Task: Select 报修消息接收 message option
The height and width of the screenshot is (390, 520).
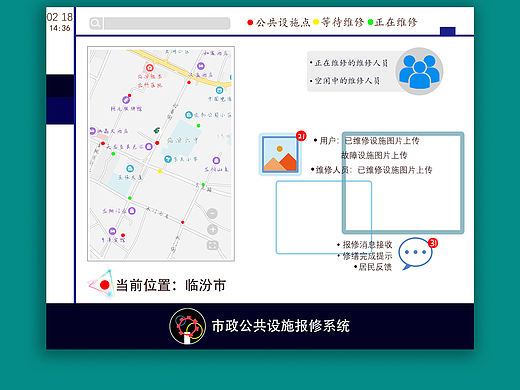Action: [x=365, y=245]
